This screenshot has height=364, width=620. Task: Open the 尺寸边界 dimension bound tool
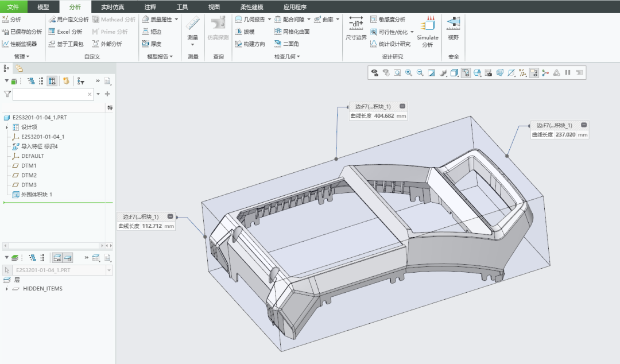pyautogui.click(x=356, y=29)
